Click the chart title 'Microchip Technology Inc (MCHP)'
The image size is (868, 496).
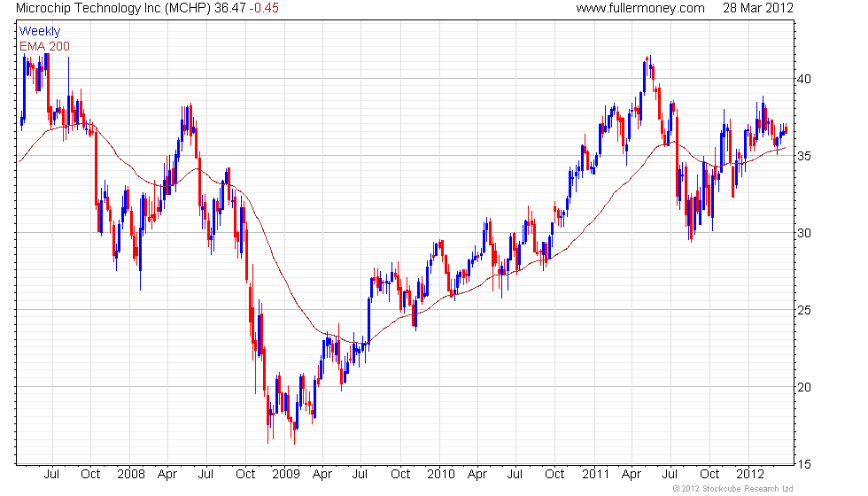tap(113, 8)
